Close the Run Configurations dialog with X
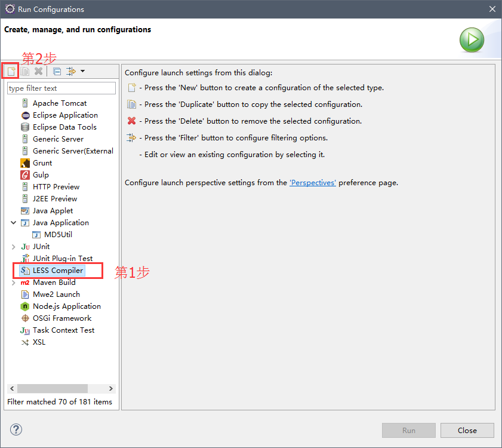This screenshot has height=448, width=502. [492, 9]
